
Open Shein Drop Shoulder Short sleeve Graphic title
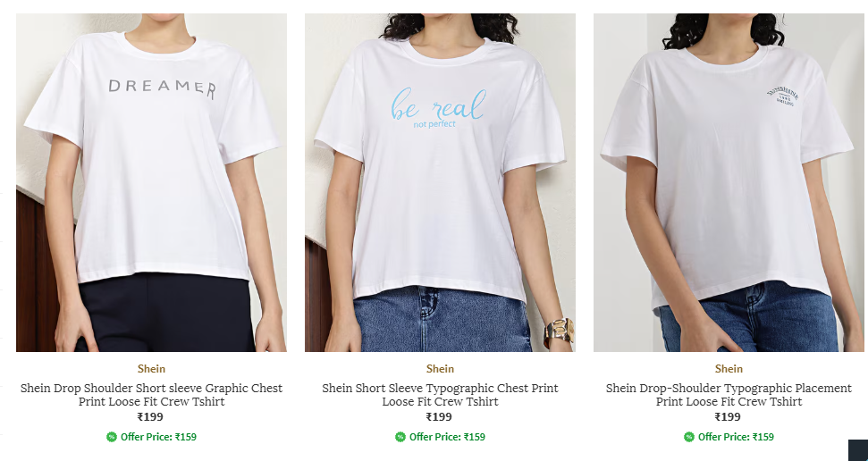point(151,395)
